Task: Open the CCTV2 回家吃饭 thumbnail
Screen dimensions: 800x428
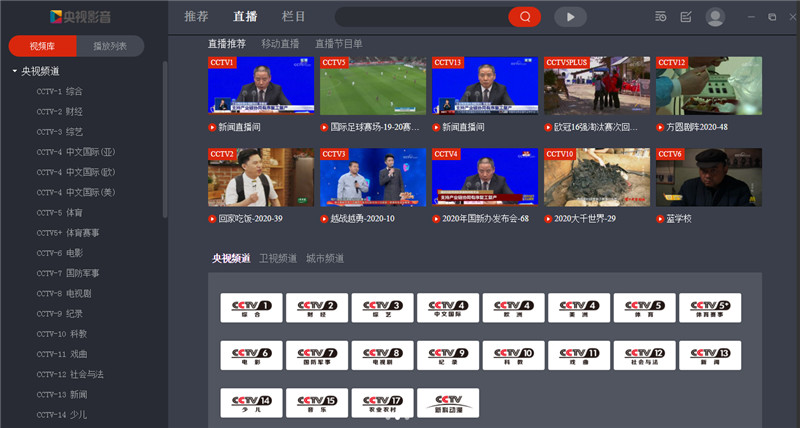Action: coord(261,177)
